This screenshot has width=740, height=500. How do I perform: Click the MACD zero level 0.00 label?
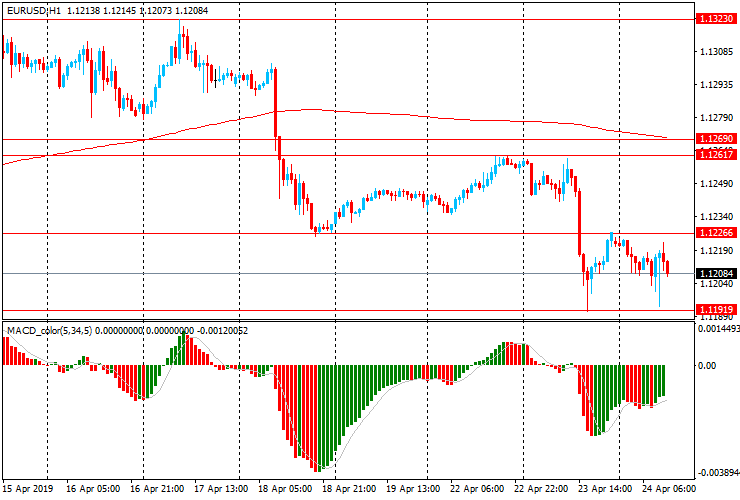(x=706, y=365)
